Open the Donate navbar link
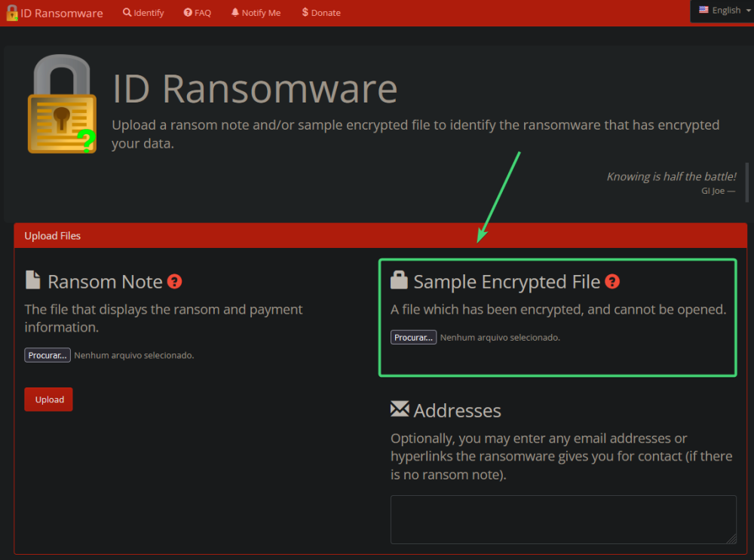The image size is (754, 560). 321,13
